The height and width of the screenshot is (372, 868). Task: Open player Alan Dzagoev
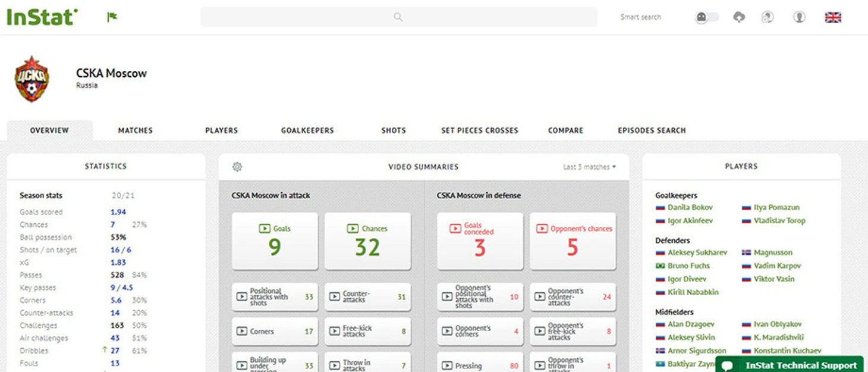(691, 324)
